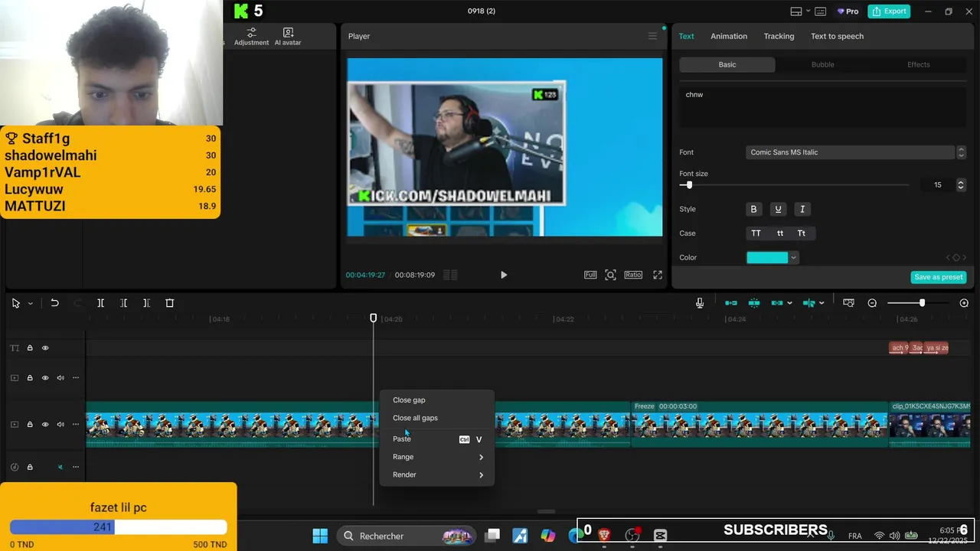Toggle Underline style
The height and width of the screenshot is (551, 980).
pos(778,209)
